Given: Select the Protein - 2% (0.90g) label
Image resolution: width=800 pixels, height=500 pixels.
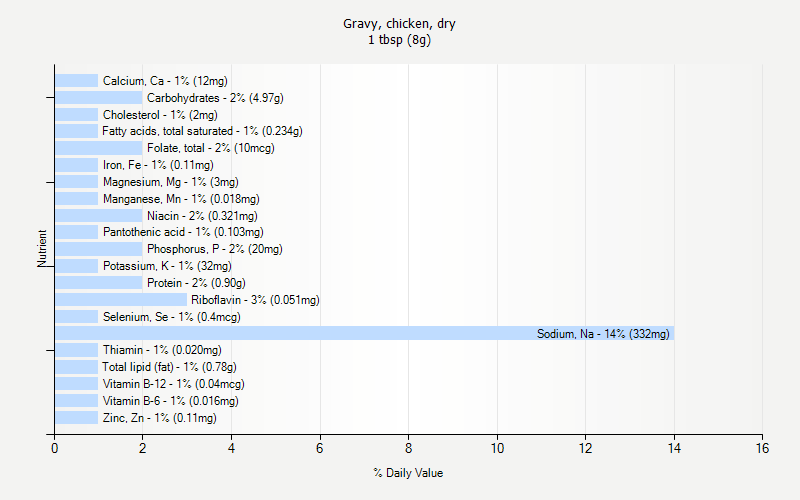Looking at the screenshot, I should click(196, 283).
